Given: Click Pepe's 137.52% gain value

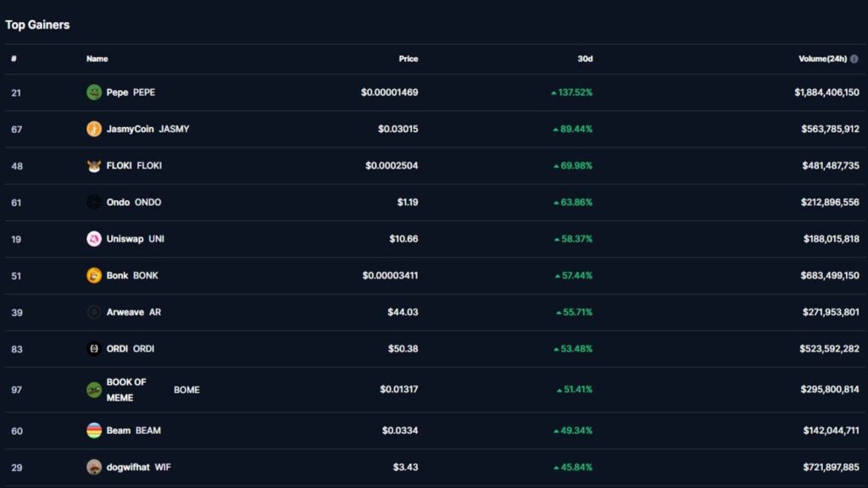Looking at the screenshot, I should (575, 92).
